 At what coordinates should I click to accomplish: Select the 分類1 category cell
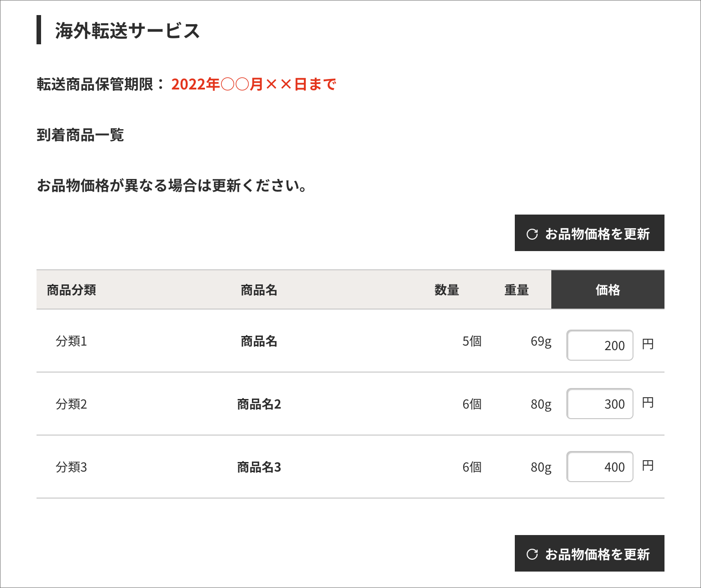click(71, 341)
